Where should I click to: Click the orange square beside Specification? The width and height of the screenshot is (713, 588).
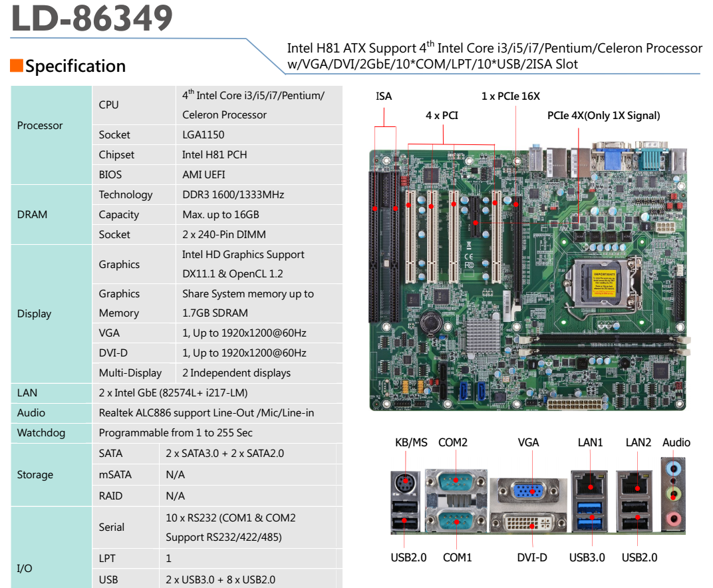tap(17, 66)
